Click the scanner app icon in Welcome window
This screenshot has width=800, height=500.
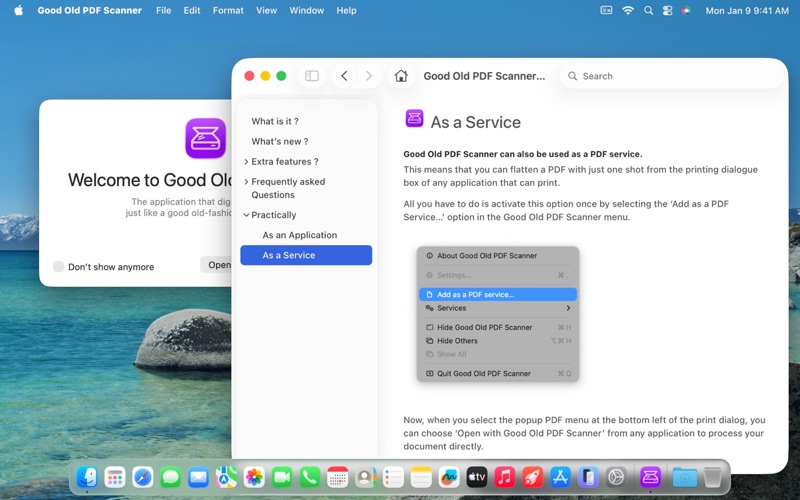(206, 138)
